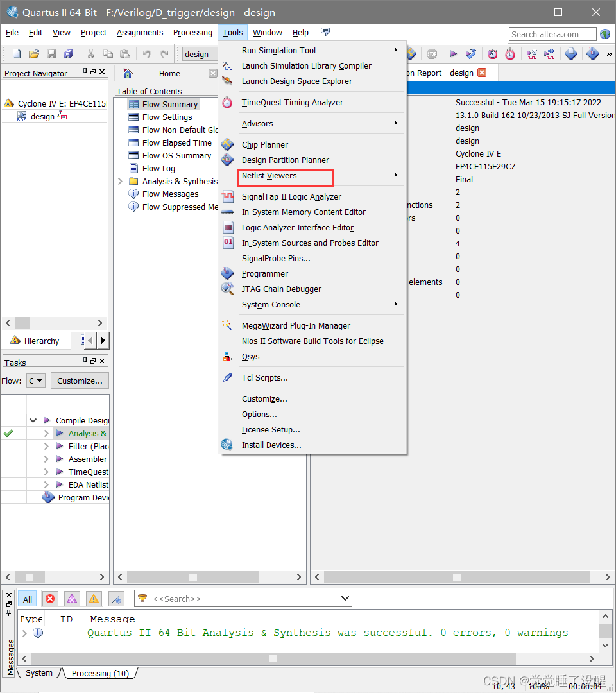Viewport: 616px width, 693px height.
Task: Open Tcl Scripts menu entry
Action: pyautogui.click(x=312, y=378)
